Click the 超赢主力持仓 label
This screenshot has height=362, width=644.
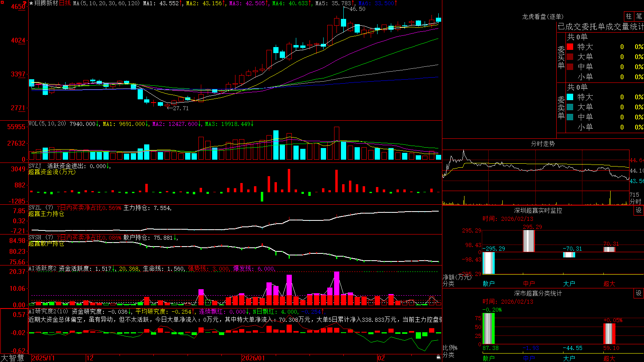(x=46, y=214)
